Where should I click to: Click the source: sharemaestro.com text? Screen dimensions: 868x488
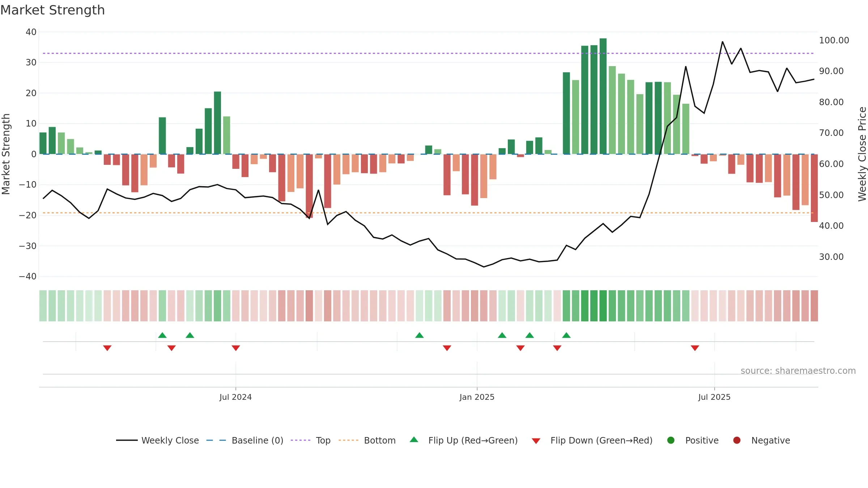[798, 371]
